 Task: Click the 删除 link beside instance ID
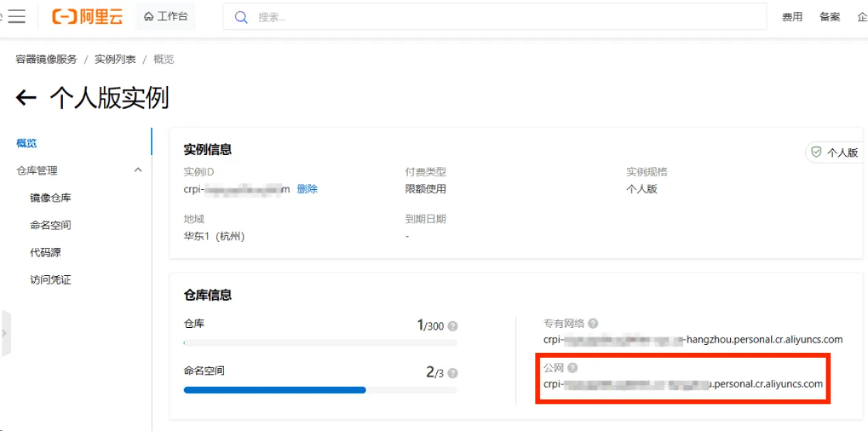tap(307, 189)
